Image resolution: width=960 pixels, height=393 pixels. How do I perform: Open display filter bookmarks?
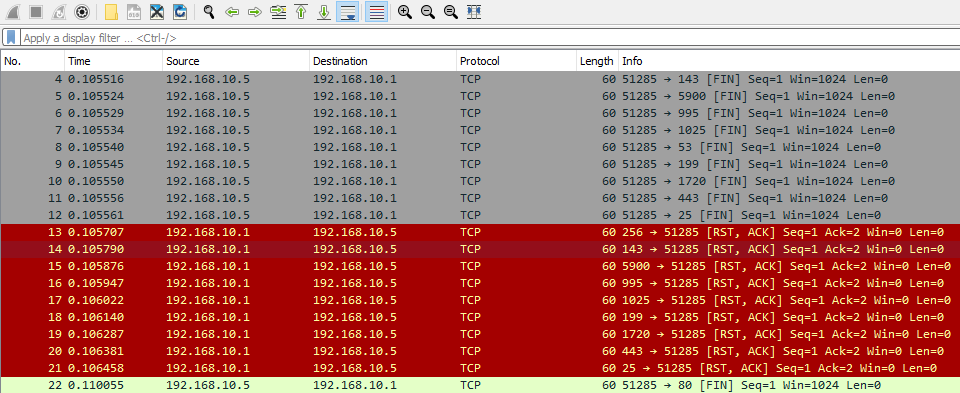(x=11, y=37)
